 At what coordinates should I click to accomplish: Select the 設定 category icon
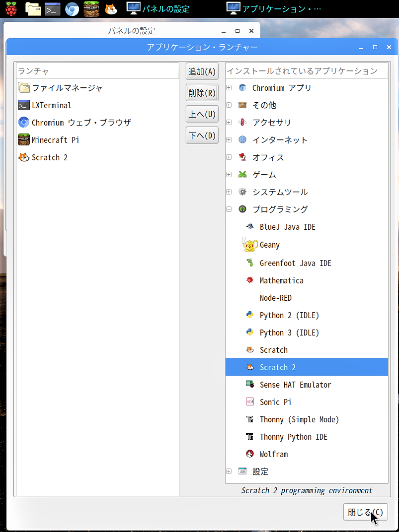tap(242, 471)
